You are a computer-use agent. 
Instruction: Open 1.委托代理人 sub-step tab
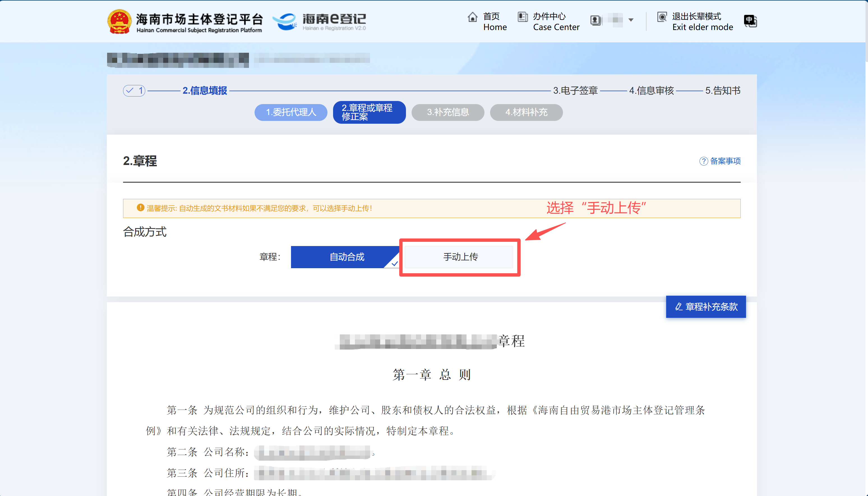tap(291, 112)
